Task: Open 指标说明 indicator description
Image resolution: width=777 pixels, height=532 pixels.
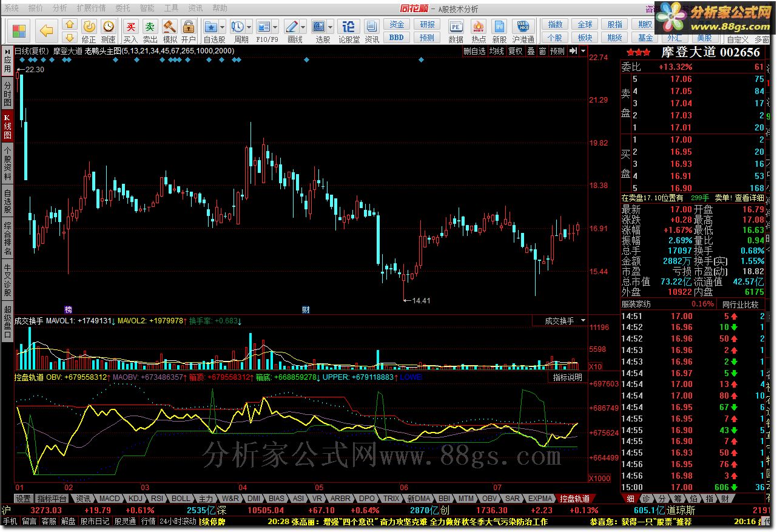Action: coord(567,377)
